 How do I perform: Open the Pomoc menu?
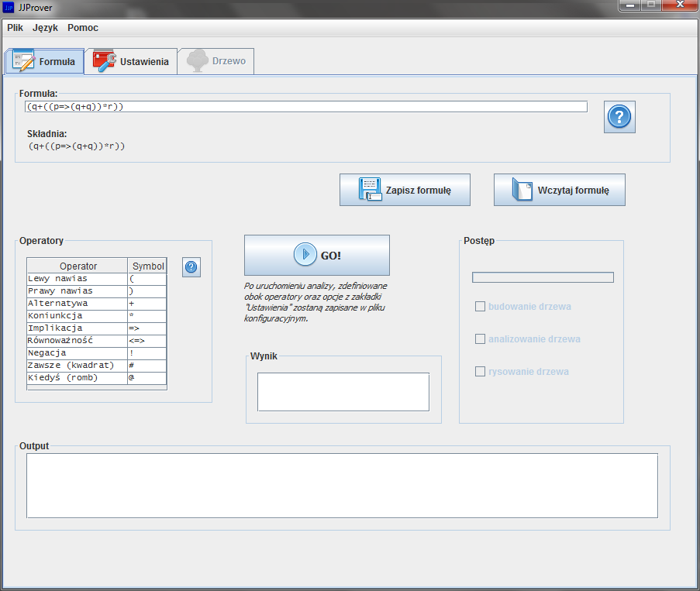click(83, 28)
